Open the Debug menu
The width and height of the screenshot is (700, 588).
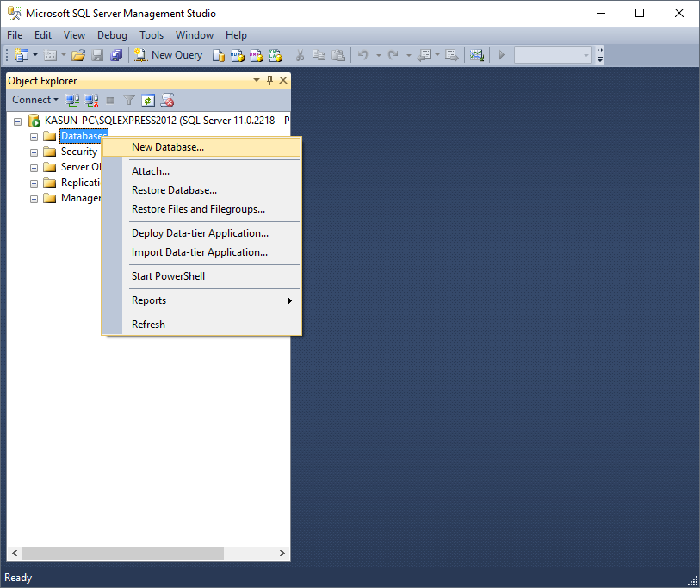[x=112, y=34]
